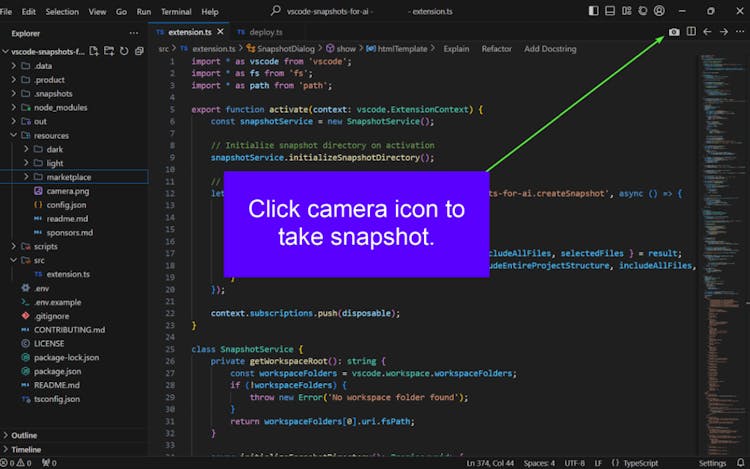
Task: Expand the Timeline section
Action: (x=26, y=450)
